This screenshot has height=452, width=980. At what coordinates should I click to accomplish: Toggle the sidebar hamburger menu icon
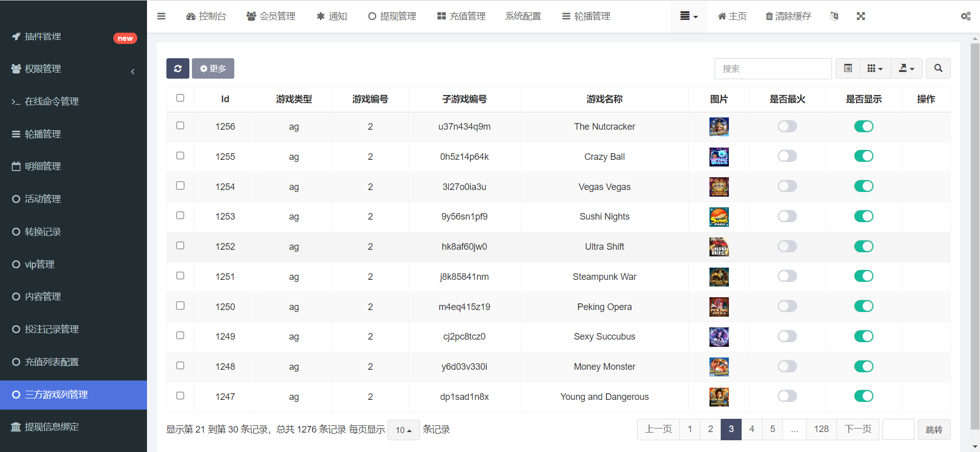click(x=161, y=16)
